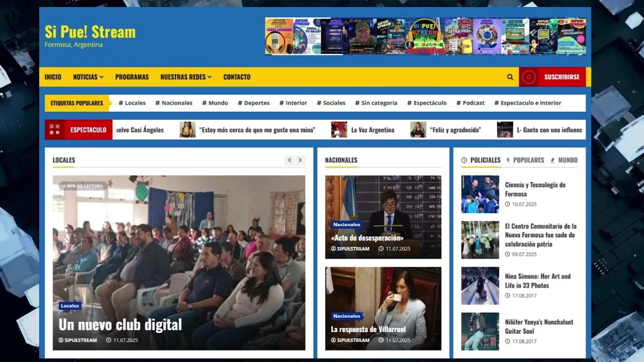The height and width of the screenshot is (362, 644).
Task: Click the Suscribirse button
Action: tap(552, 77)
